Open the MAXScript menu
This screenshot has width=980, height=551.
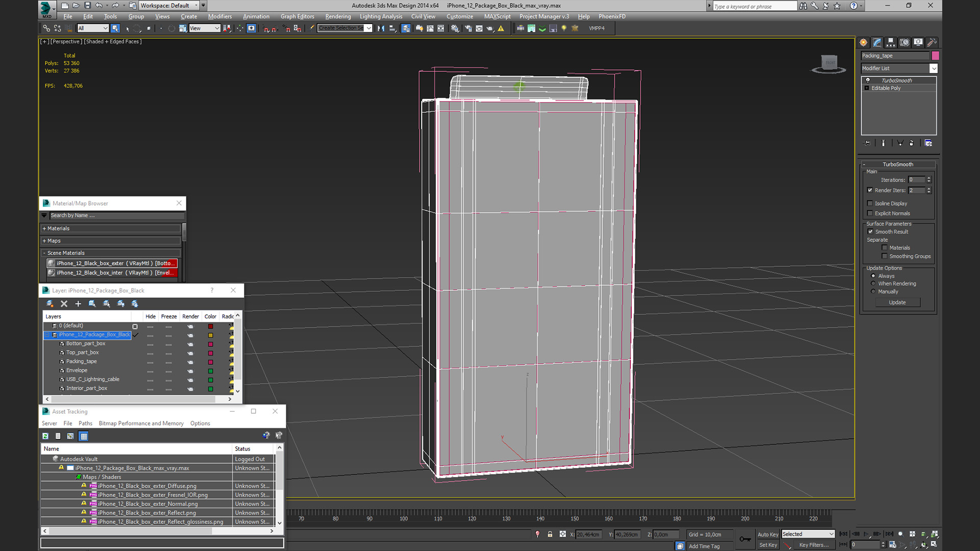coord(497,16)
